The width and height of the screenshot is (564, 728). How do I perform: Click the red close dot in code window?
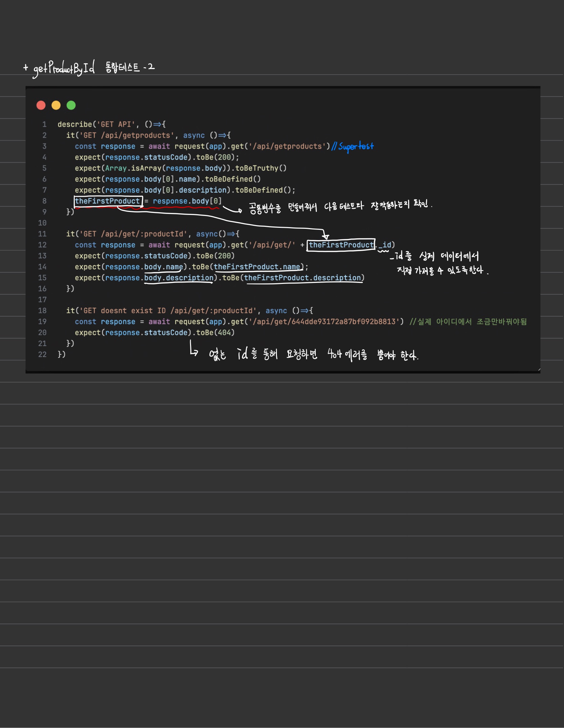click(x=41, y=105)
